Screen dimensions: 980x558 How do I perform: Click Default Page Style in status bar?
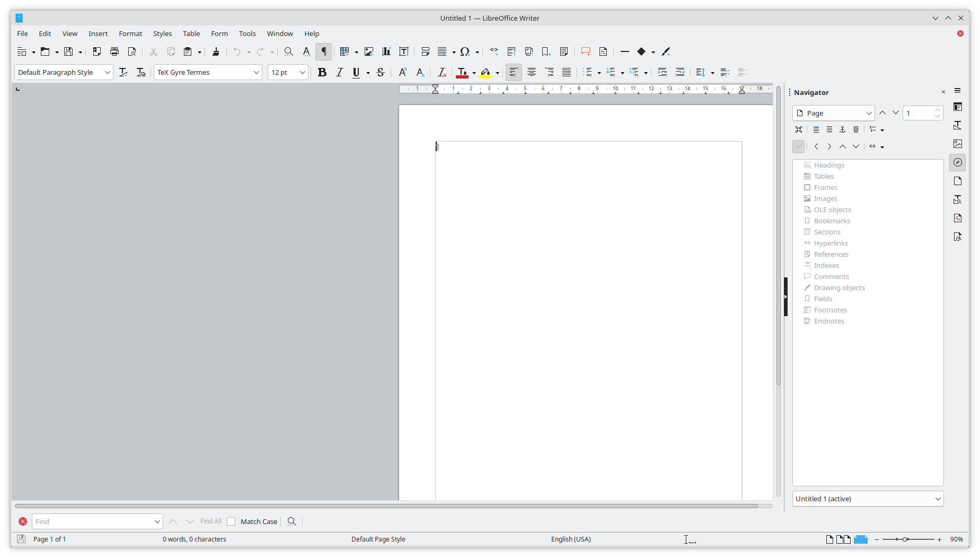[x=378, y=539]
